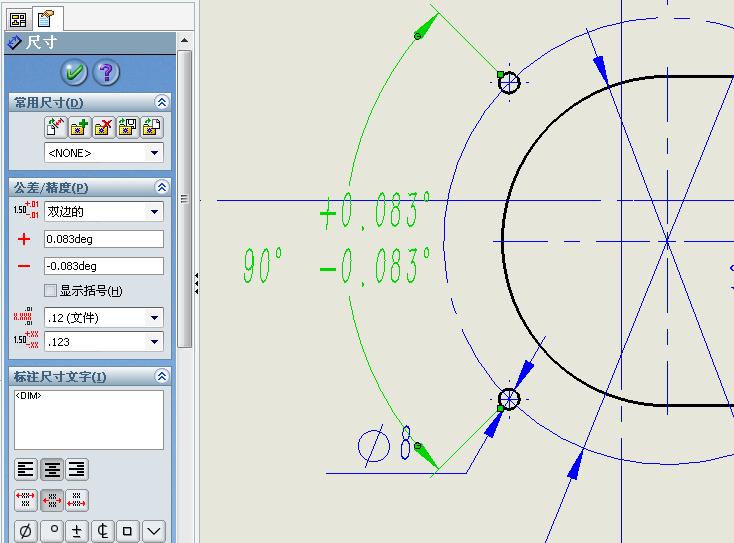Click the minus tolerance red icon
Screen dimensions: 734x543
point(24,266)
